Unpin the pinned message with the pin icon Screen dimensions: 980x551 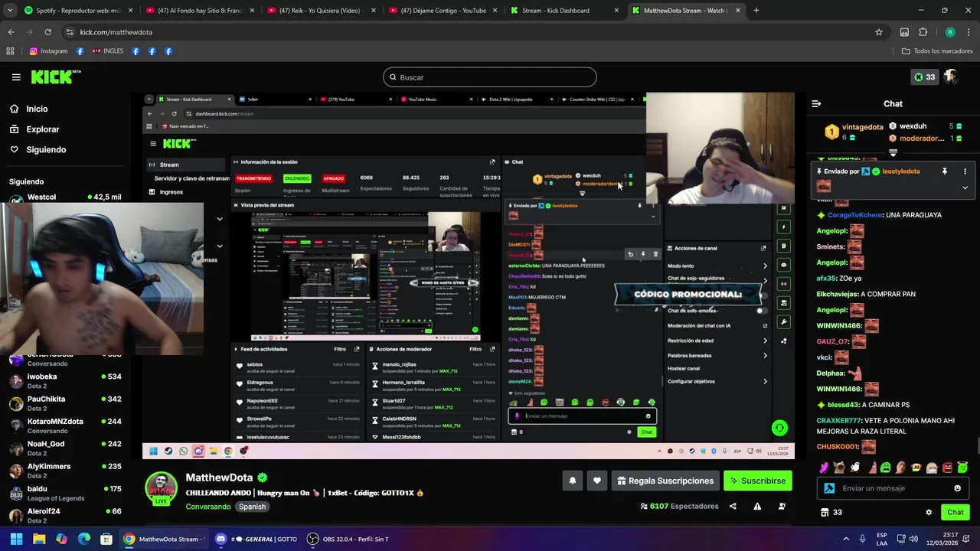[x=945, y=171]
